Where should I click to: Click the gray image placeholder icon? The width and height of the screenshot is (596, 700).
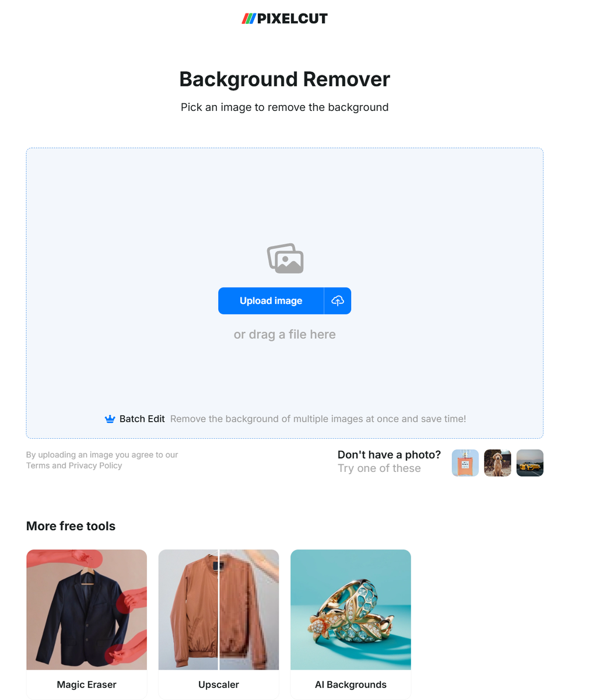(x=285, y=258)
